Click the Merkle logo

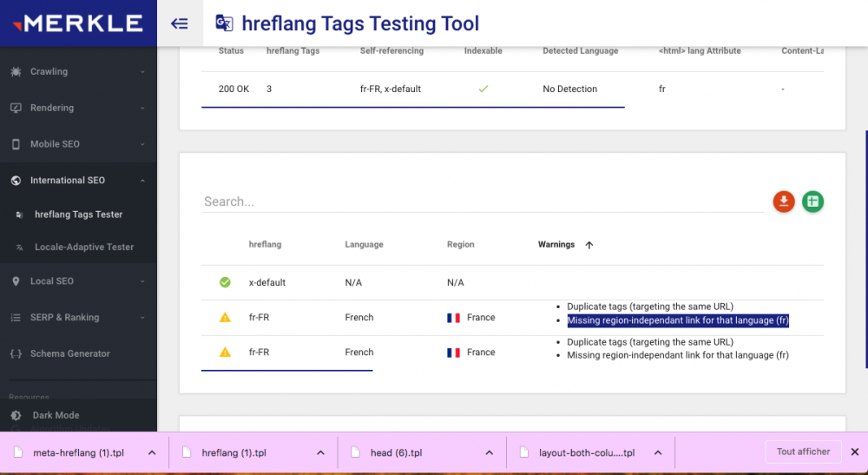[x=78, y=23]
